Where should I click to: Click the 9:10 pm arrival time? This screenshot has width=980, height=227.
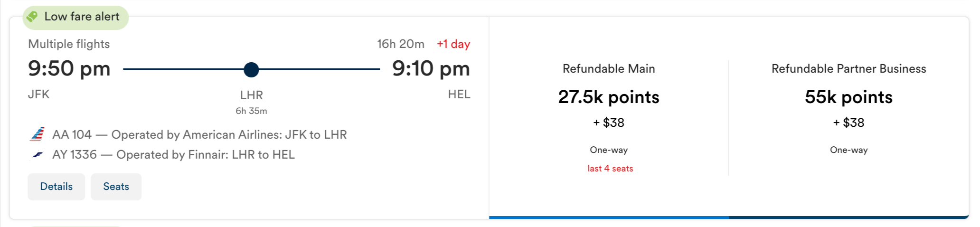[431, 69]
